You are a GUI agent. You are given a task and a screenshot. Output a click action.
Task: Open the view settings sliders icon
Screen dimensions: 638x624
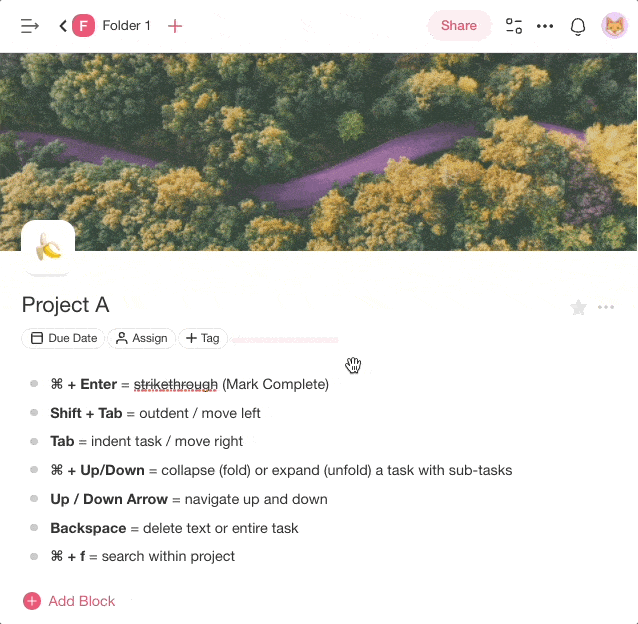click(x=514, y=26)
